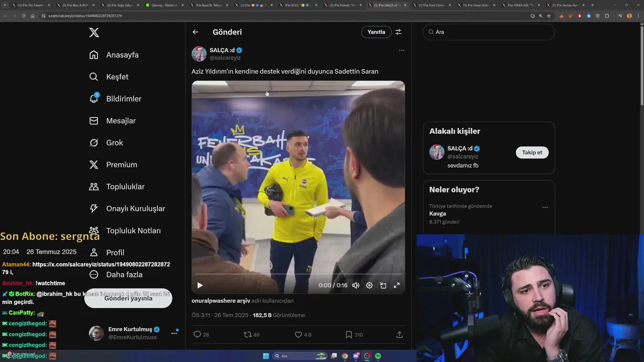Open @salcareyiz handle on the post
The height and width of the screenshot is (362, 644).
(x=225, y=58)
